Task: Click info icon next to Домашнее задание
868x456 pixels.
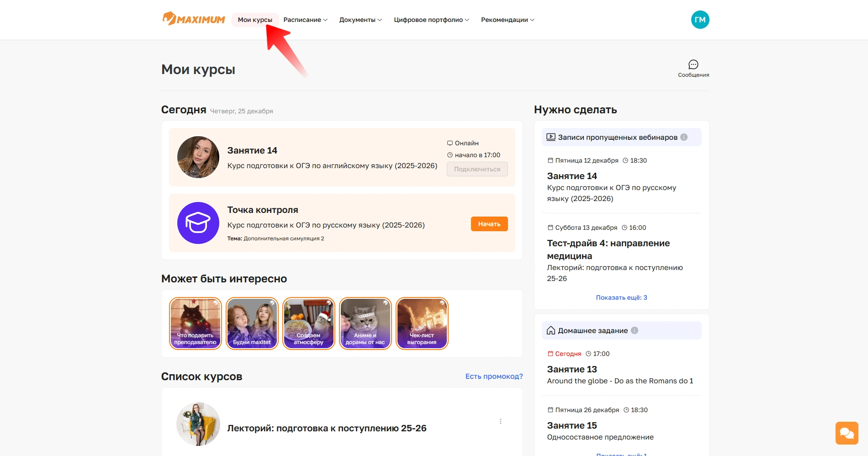Action: [x=635, y=330]
